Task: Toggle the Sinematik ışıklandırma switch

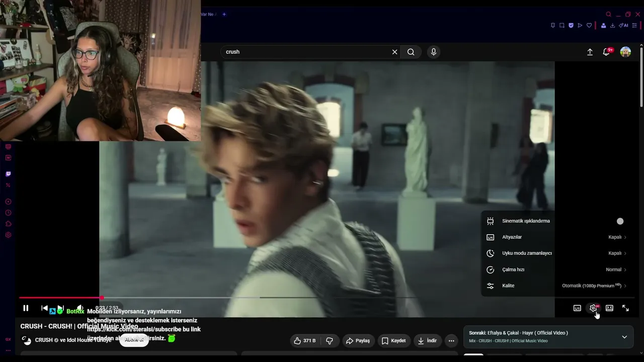Action: click(x=620, y=221)
